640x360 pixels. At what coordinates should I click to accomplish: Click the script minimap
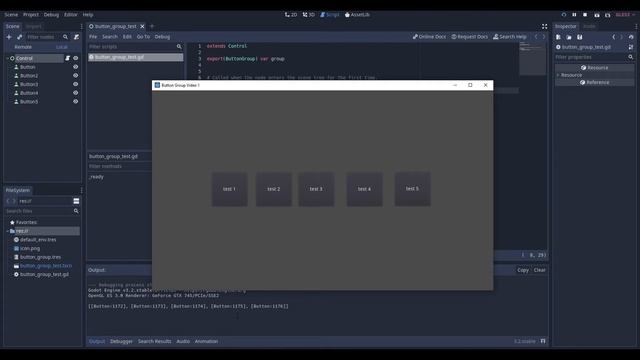tap(533, 58)
